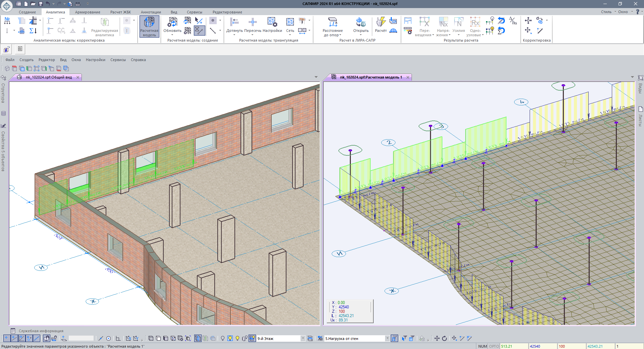
Task: Click the Открыть in ЛИРА-САПР button
Action: (361, 22)
